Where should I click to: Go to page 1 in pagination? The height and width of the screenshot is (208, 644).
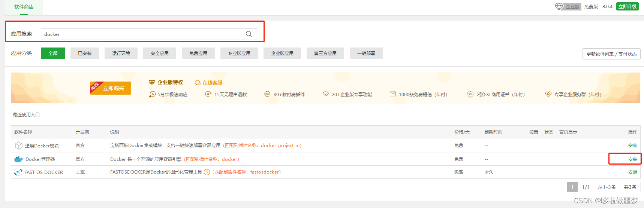coord(572,187)
